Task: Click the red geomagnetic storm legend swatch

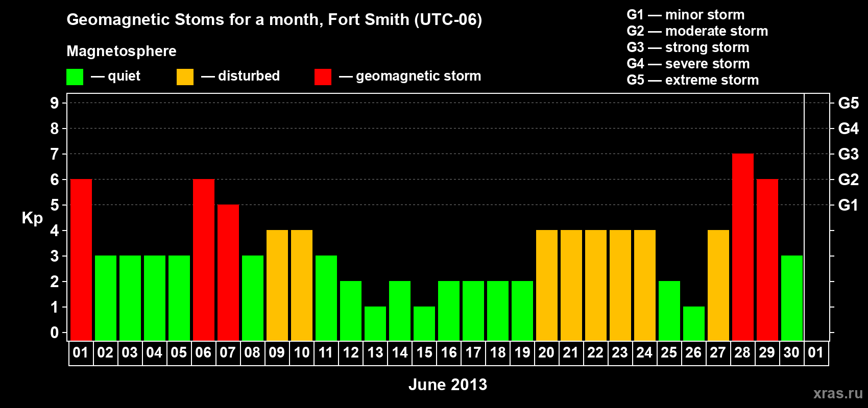Action: pyautogui.click(x=323, y=77)
